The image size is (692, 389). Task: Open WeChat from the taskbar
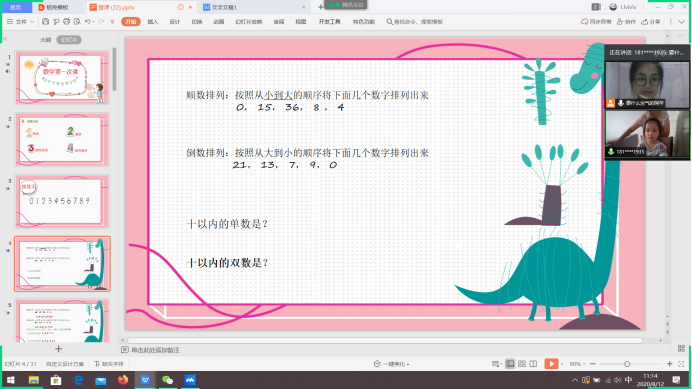click(x=167, y=380)
